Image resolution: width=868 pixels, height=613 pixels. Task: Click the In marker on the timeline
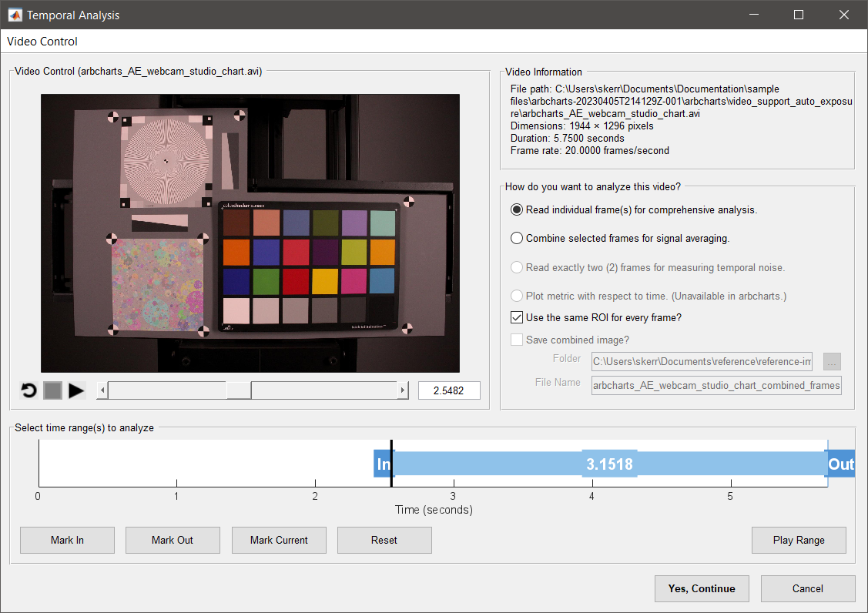[x=383, y=464]
